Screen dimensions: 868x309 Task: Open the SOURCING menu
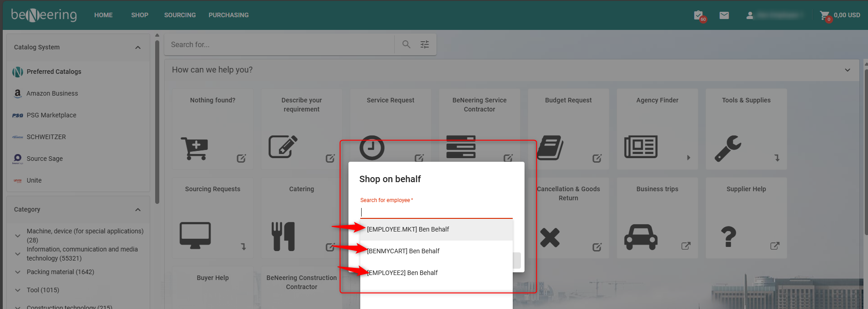point(180,15)
